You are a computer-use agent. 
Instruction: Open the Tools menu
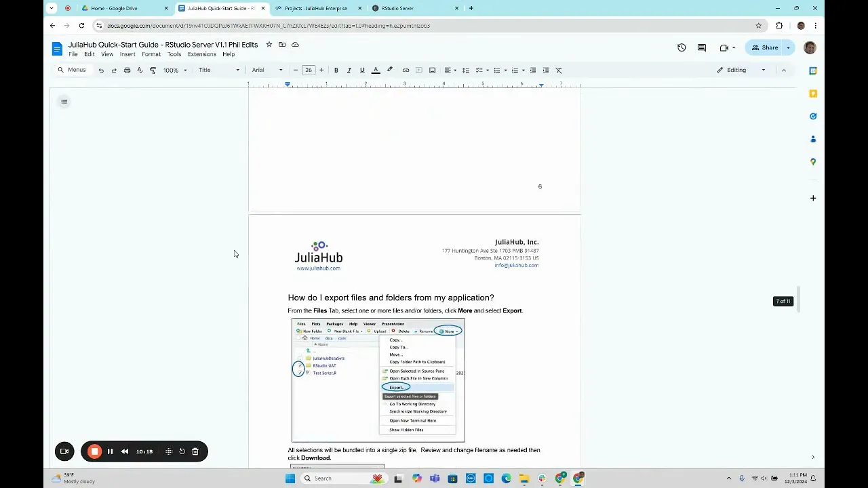(x=174, y=54)
